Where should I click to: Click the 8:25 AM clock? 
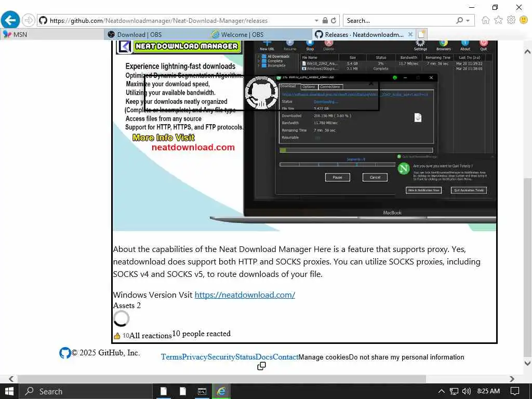click(x=488, y=391)
